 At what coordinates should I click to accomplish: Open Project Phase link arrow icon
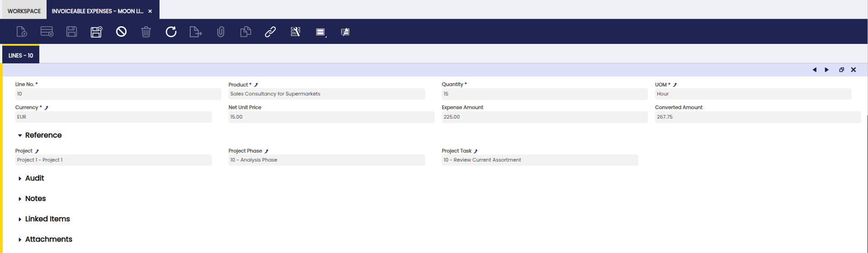(266, 151)
